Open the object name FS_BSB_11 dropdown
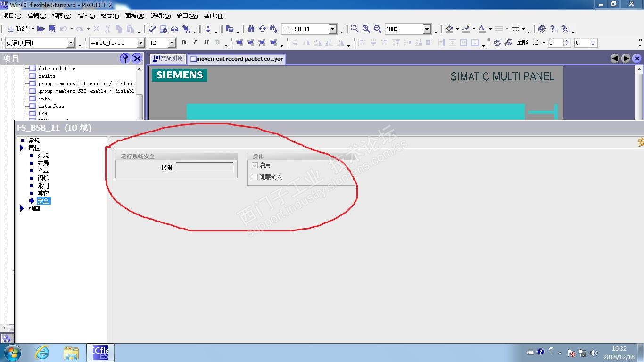The width and height of the screenshot is (644, 362). pos(332,29)
